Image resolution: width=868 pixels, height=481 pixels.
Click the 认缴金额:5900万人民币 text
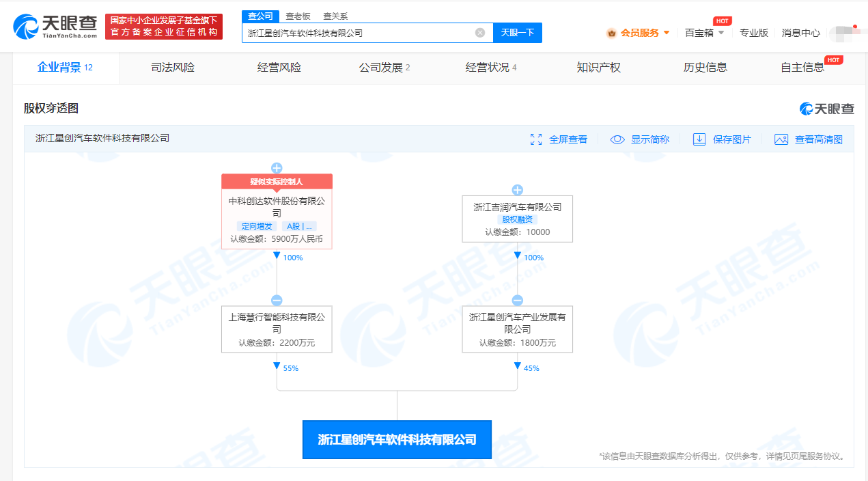click(x=277, y=240)
